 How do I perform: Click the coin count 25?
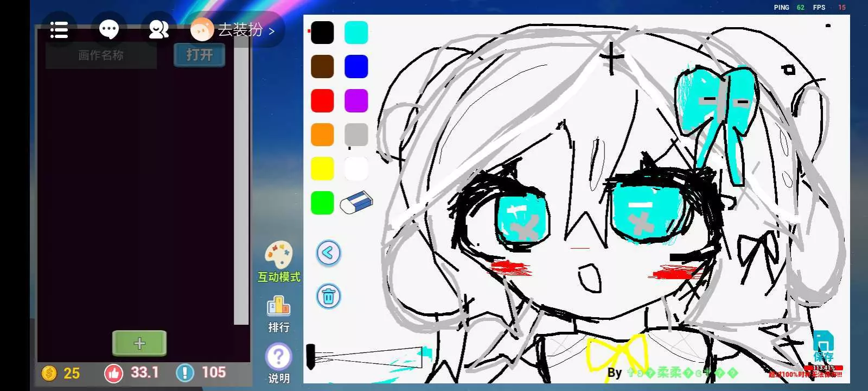pyautogui.click(x=72, y=374)
